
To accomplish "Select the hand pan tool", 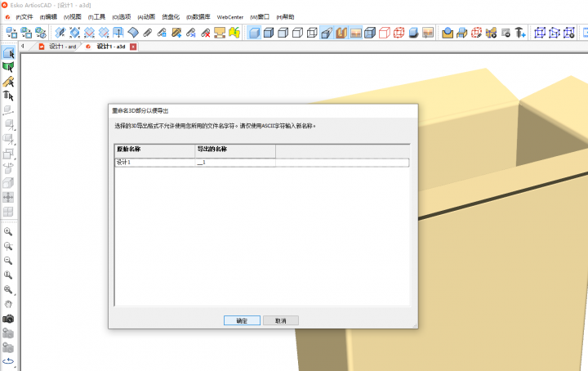I will coord(8,303).
